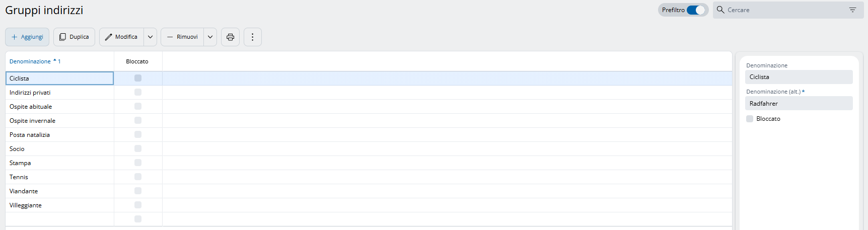This screenshot has height=230, width=868.
Task: Select the Posta natalizia row
Action: 30,135
